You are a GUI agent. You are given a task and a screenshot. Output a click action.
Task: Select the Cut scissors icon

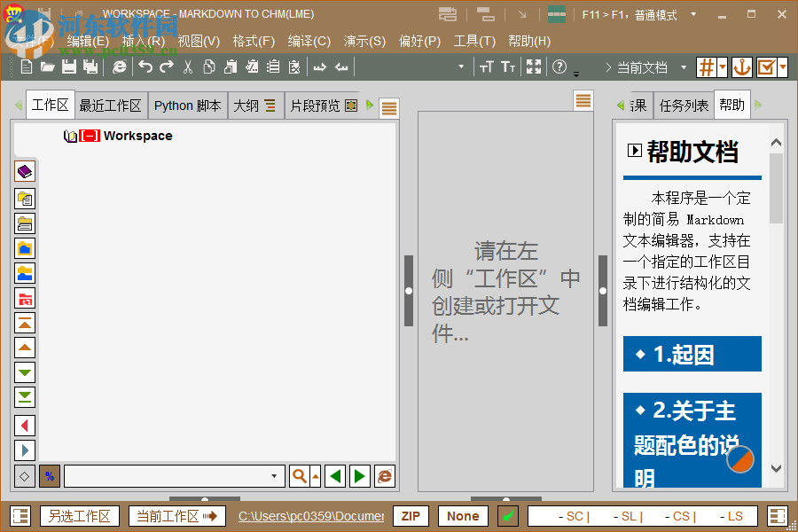(188, 66)
